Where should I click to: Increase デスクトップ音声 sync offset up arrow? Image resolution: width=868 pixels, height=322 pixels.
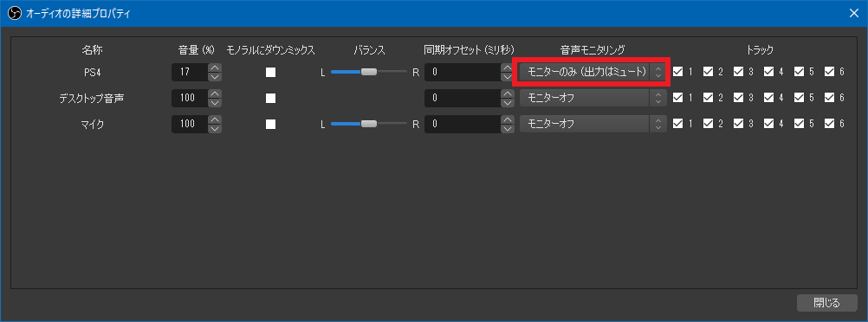tap(507, 93)
